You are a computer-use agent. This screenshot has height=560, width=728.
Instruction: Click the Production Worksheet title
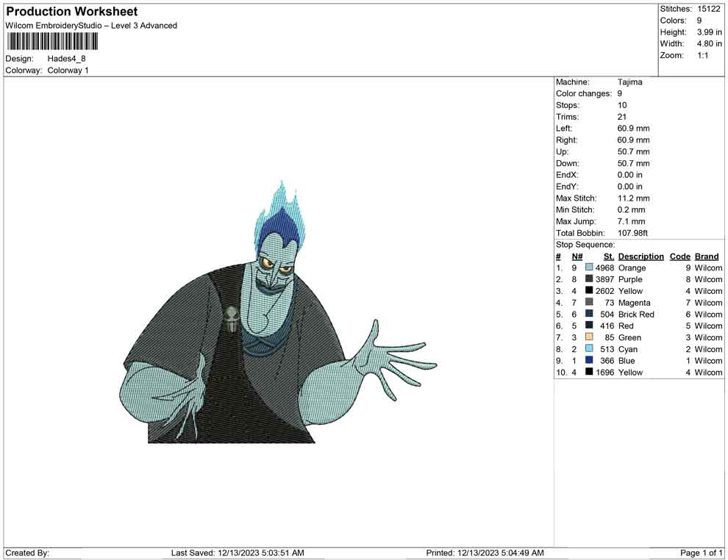72,12
